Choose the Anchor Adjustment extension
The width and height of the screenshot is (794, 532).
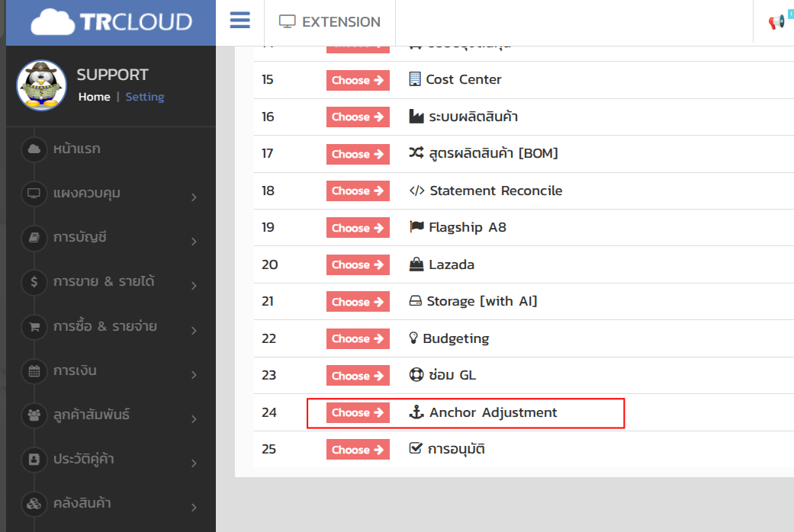(358, 412)
